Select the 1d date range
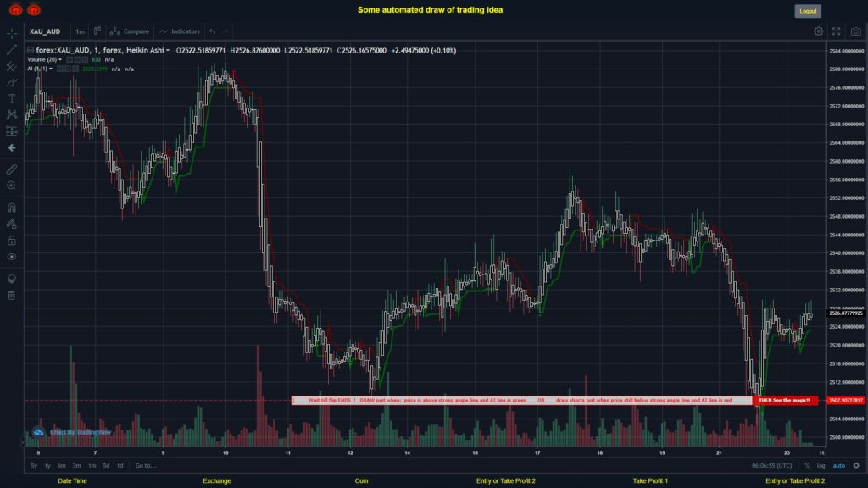The height and width of the screenshot is (488, 868). point(120,466)
